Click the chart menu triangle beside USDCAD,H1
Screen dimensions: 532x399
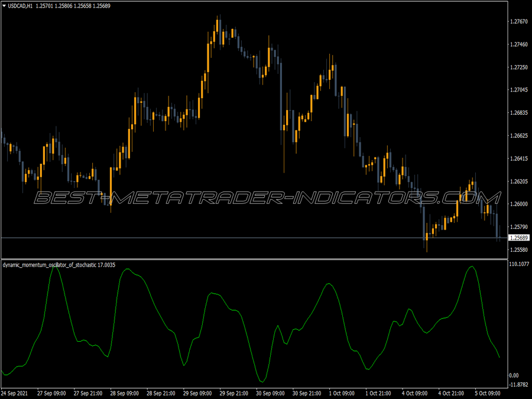click(x=4, y=6)
